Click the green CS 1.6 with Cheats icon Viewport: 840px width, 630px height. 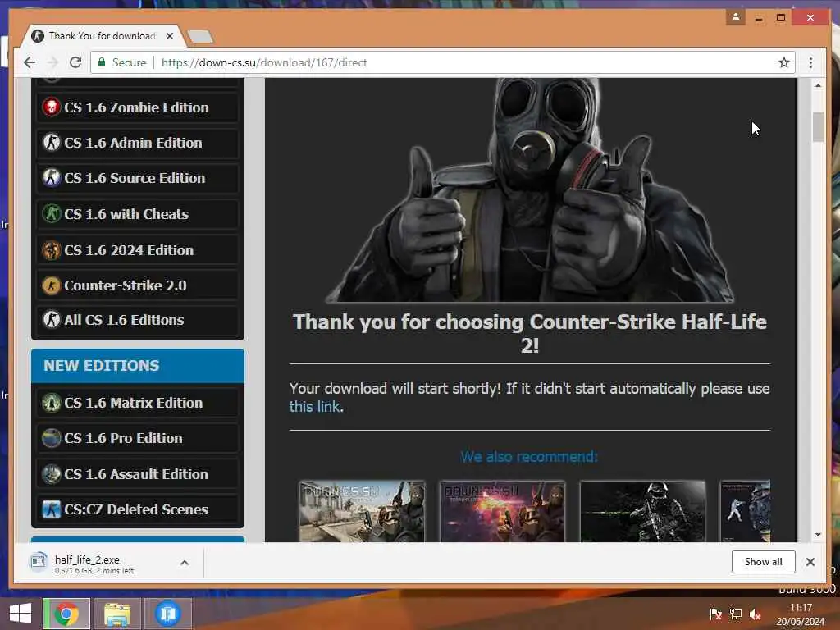point(52,214)
